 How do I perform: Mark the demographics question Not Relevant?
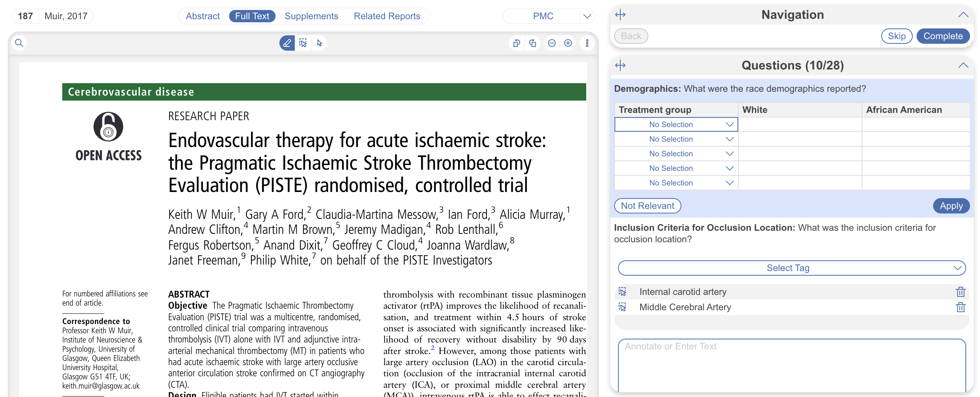coord(647,206)
